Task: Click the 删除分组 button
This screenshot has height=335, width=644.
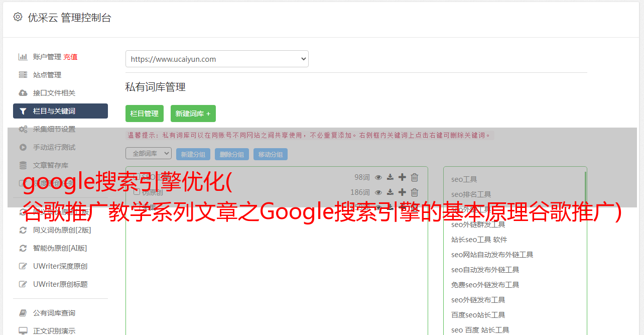Action: (232, 154)
